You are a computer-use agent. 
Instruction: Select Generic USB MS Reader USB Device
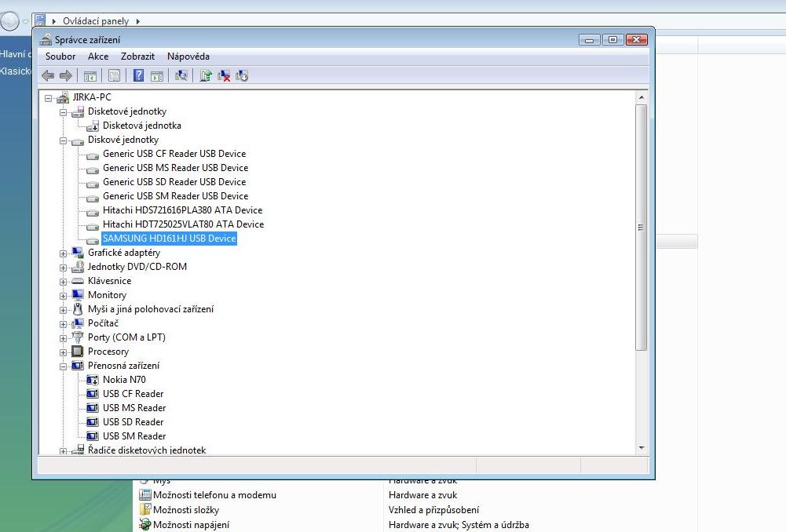point(175,168)
